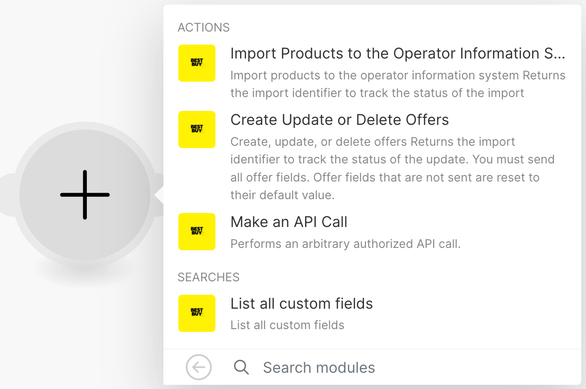Click the Best Buy icon beside List all custom fields
Image resolution: width=586 pixels, height=389 pixels.
pos(197,313)
